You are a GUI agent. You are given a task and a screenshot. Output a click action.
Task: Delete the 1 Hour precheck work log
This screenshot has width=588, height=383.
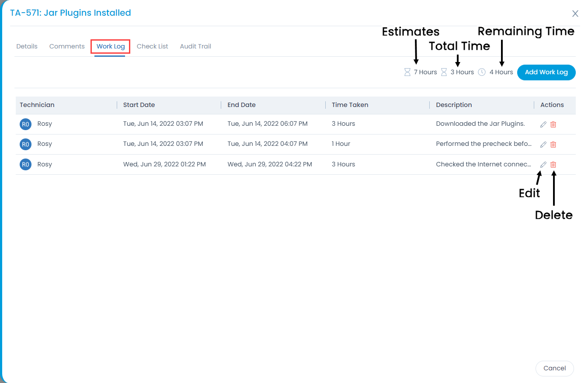click(x=553, y=145)
